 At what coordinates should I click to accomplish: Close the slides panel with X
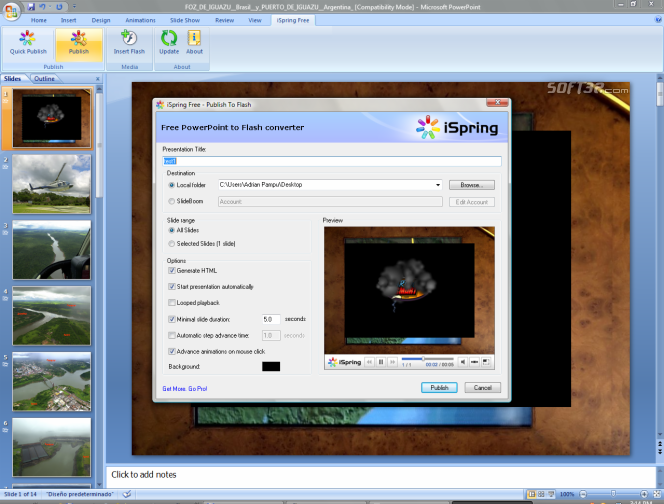click(x=98, y=79)
